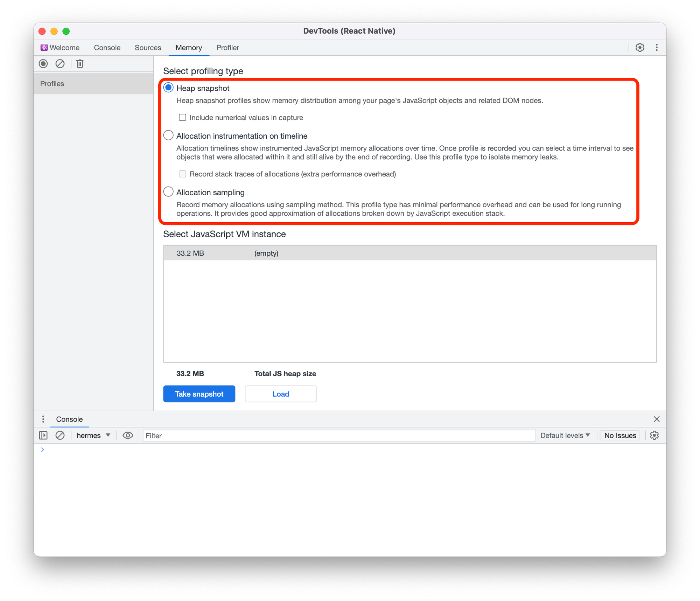This screenshot has width=700, height=601.
Task: Open the hermes context dropdown
Action: pyautogui.click(x=93, y=435)
